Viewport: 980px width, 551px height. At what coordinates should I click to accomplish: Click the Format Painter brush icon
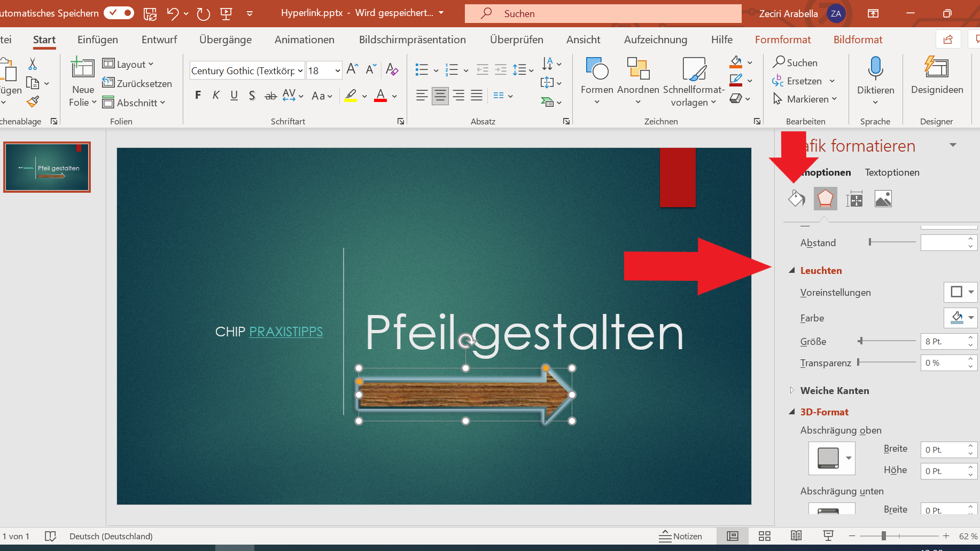(33, 101)
